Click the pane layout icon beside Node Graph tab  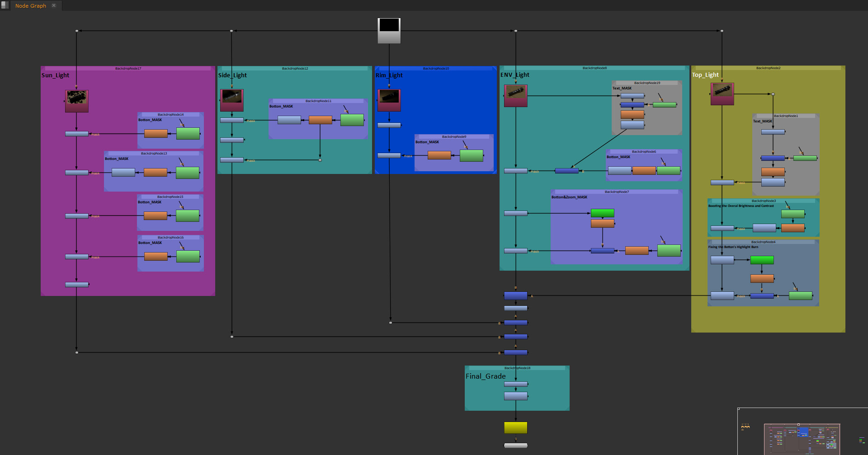pyautogui.click(x=5, y=5)
